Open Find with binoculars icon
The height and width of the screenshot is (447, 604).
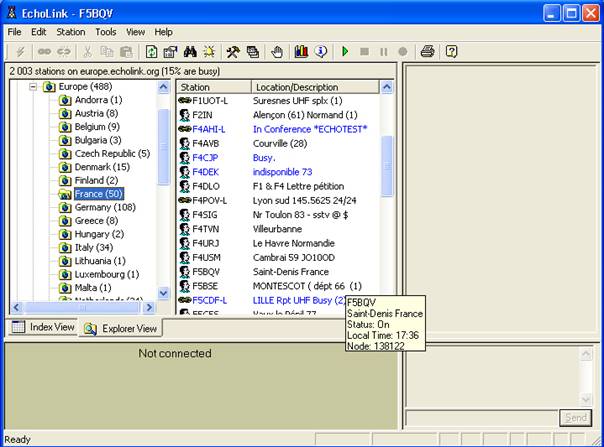(190, 52)
